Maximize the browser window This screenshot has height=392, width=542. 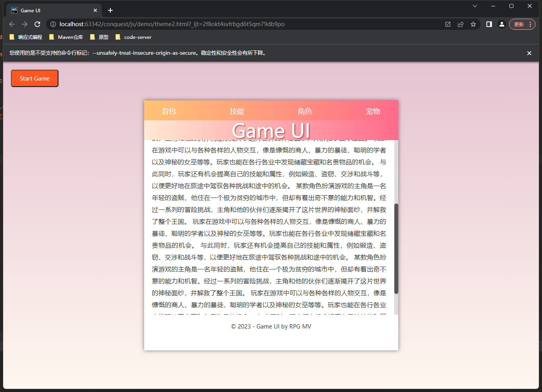coord(511,6)
